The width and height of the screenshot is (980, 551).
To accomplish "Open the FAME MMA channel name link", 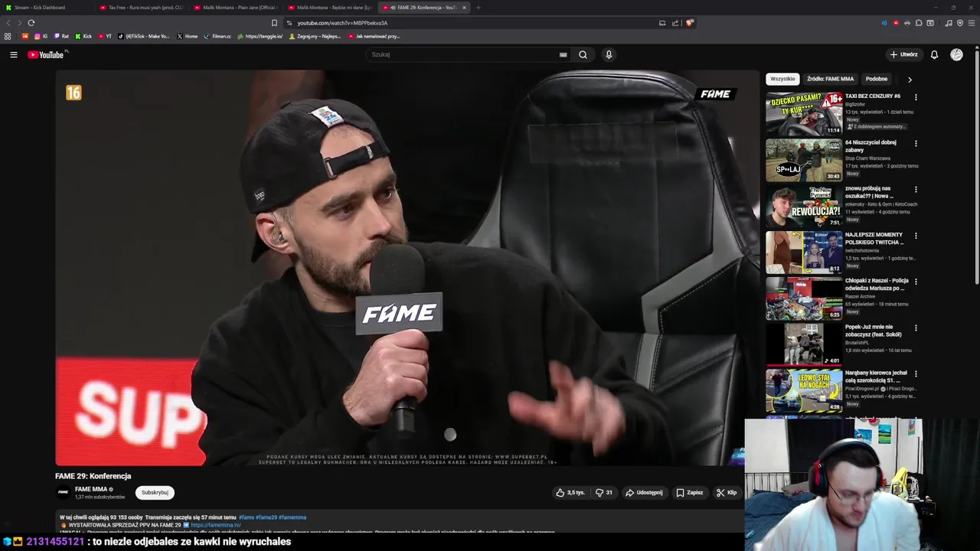I will coord(91,489).
